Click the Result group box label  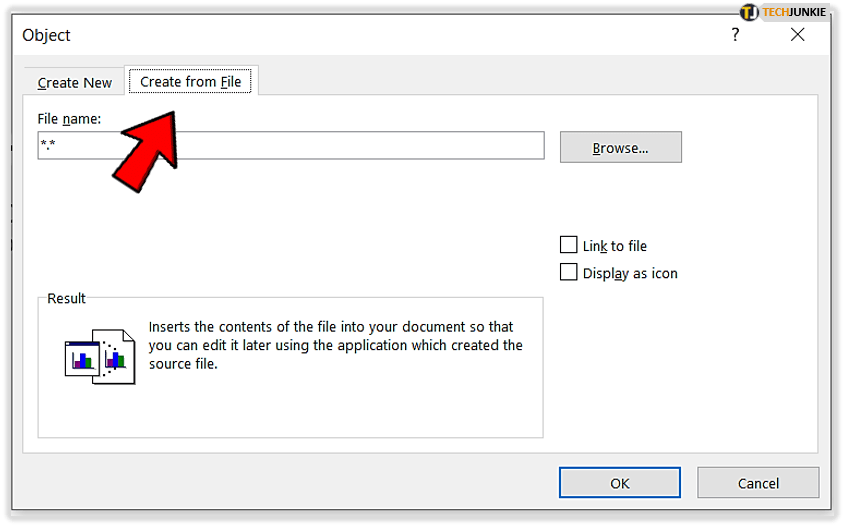click(x=67, y=298)
